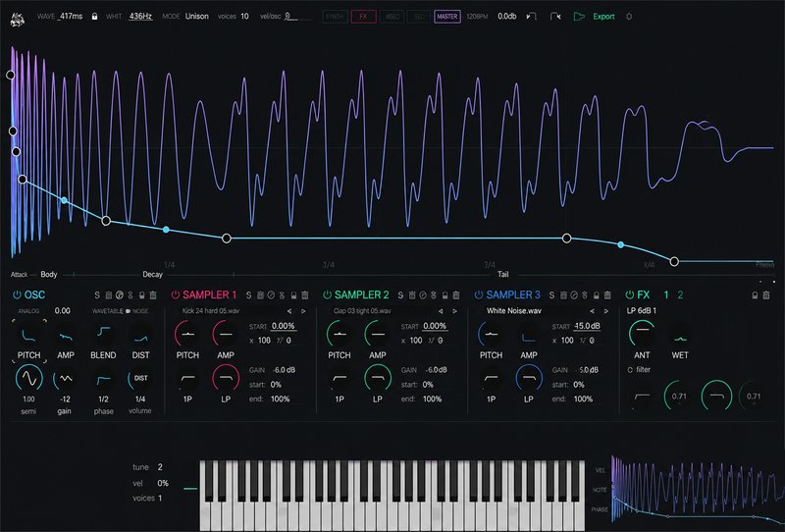Image resolution: width=785 pixels, height=532 pixels.
Task: Load previous sample for Kick 24 hard 05.wav
Action: point(289,311)
